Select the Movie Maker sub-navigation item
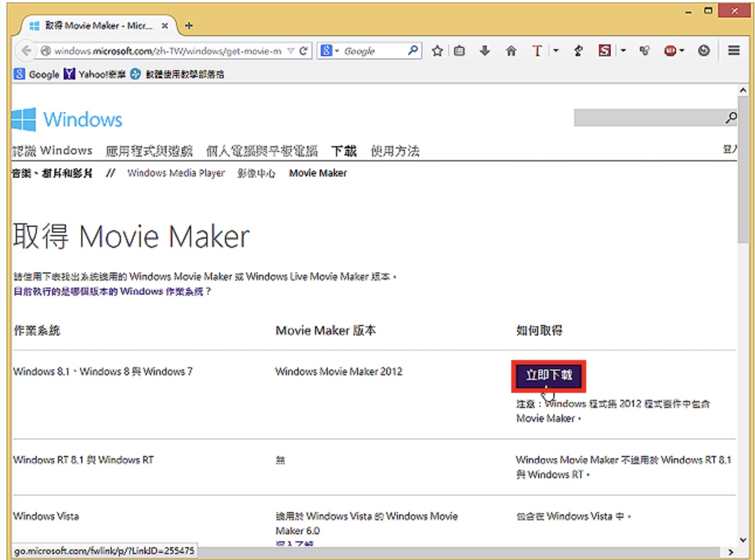The width and height of the screenshot is (755, 560). (x=318, y=173)
